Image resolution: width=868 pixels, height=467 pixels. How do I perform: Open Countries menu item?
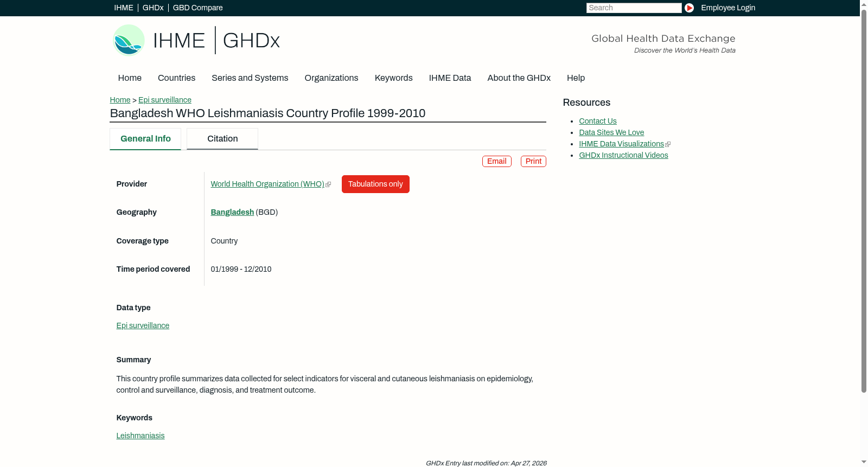pyautogui.click(x=176, y=78)
